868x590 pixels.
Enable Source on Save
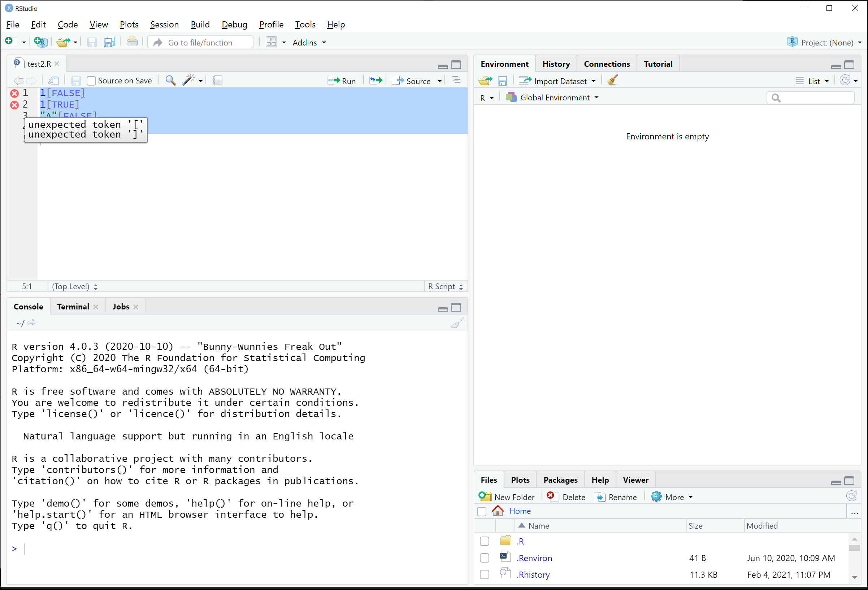click(91, 80)
